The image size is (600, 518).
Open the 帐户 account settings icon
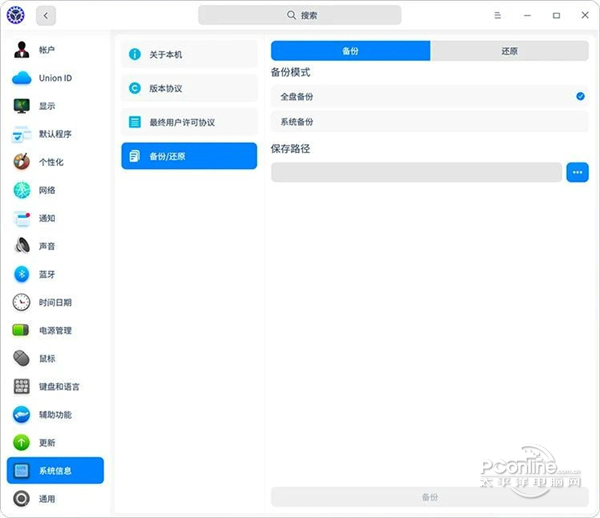(x=21, y=50)
